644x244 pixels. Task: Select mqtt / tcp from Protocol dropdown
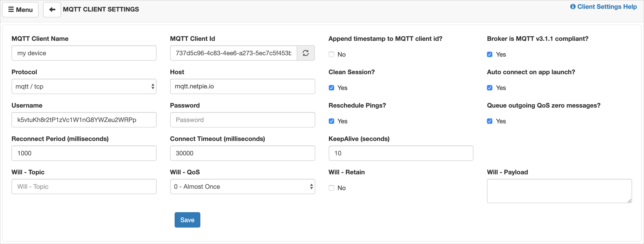pos(84,86)
